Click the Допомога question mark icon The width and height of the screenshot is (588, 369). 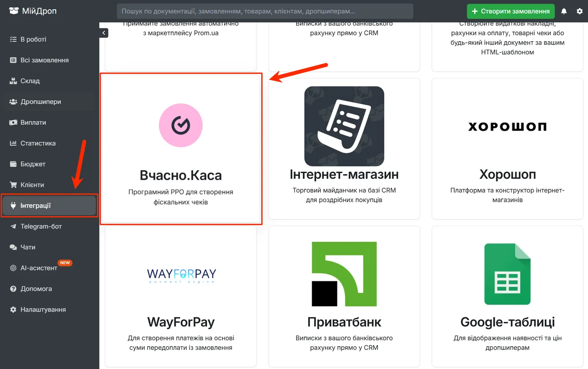[x=13, y=289]
